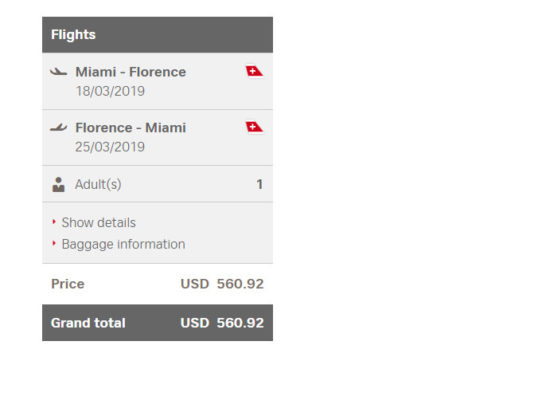Viewport: 550px width, 408px height.
Task: Click the Flights panel header
Action: (157, 35)
